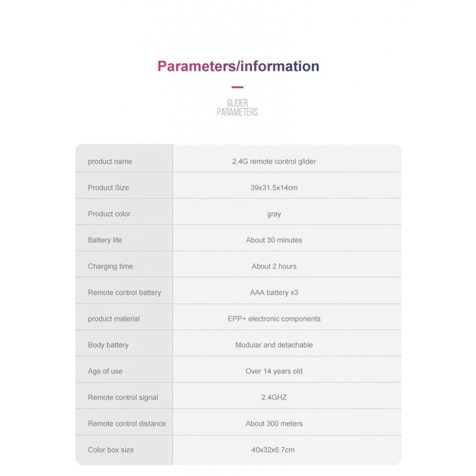Click the Charging time label
Viewport: 476px width, 476px height.
point(110,267)
